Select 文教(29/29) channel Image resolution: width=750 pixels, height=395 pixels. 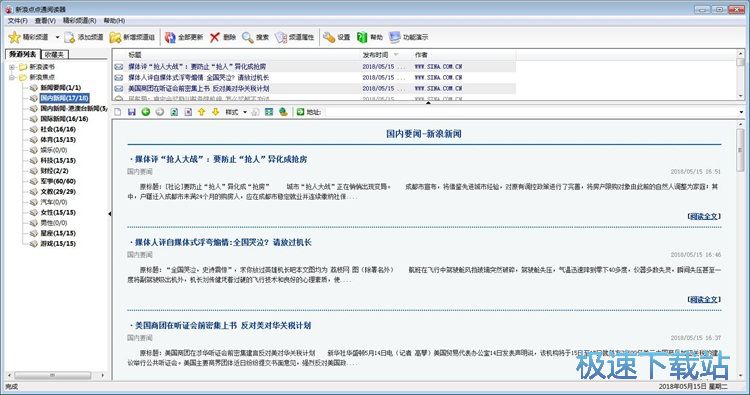click(58, 192)
